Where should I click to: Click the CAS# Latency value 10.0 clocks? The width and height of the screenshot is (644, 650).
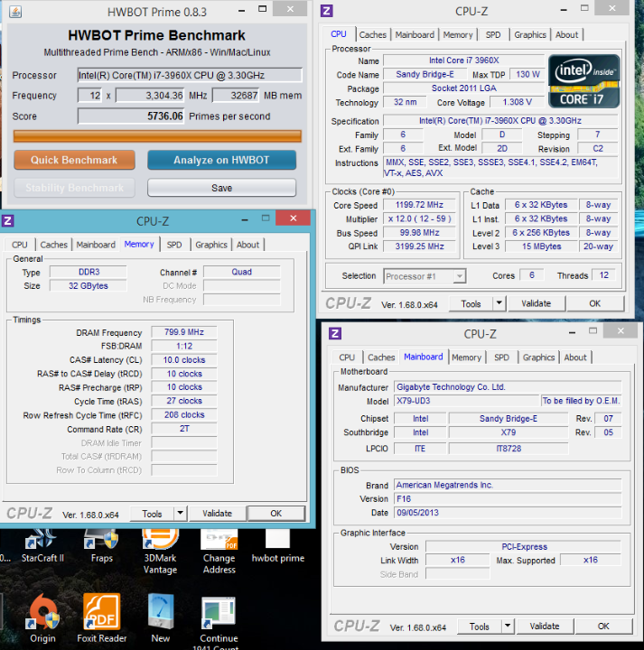coord(184,360)
